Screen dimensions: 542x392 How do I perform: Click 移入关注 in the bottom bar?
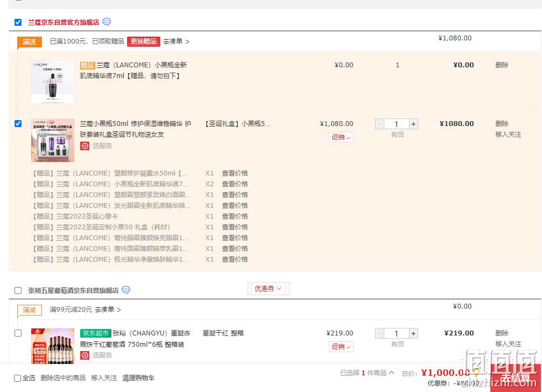coord(104,378)
